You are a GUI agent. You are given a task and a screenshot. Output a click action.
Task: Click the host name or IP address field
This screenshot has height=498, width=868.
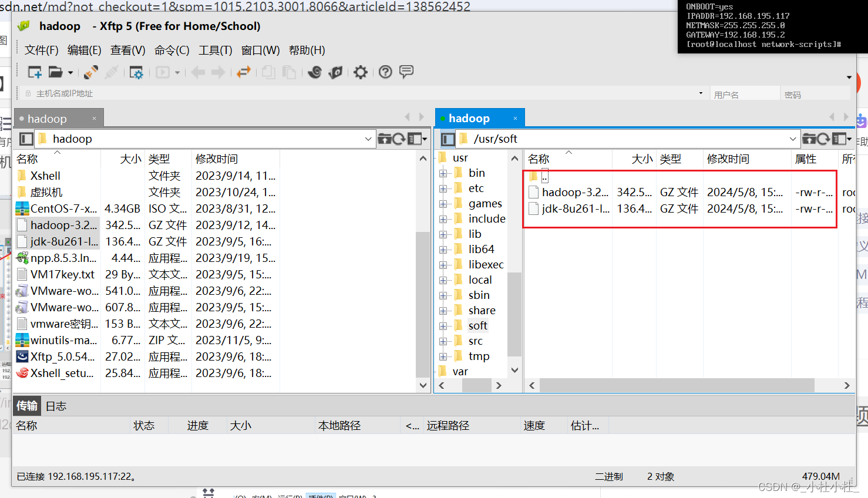pyautogui.click(x=364, y=93)
